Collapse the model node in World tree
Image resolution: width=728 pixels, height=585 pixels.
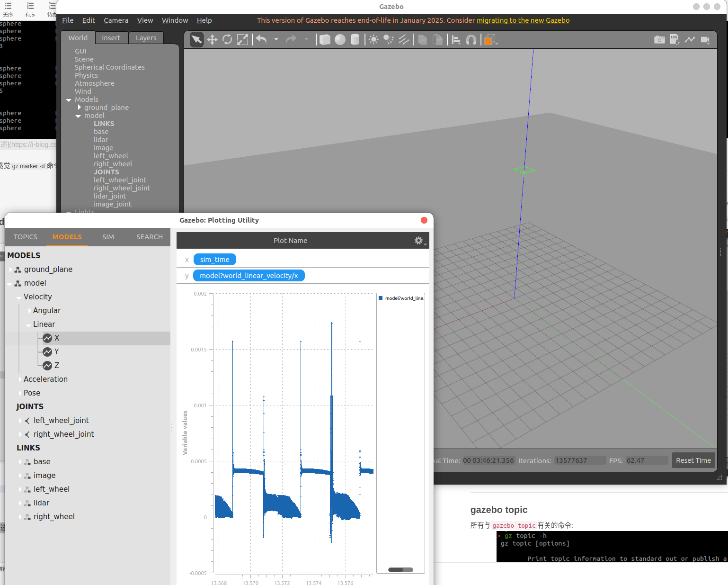pyautogui.click(x=78, y=116)
